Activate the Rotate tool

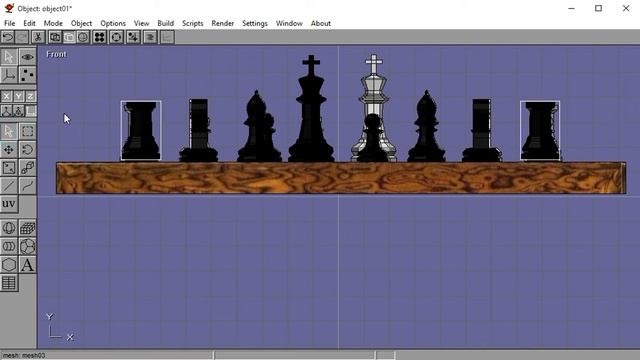coord(27,150)
